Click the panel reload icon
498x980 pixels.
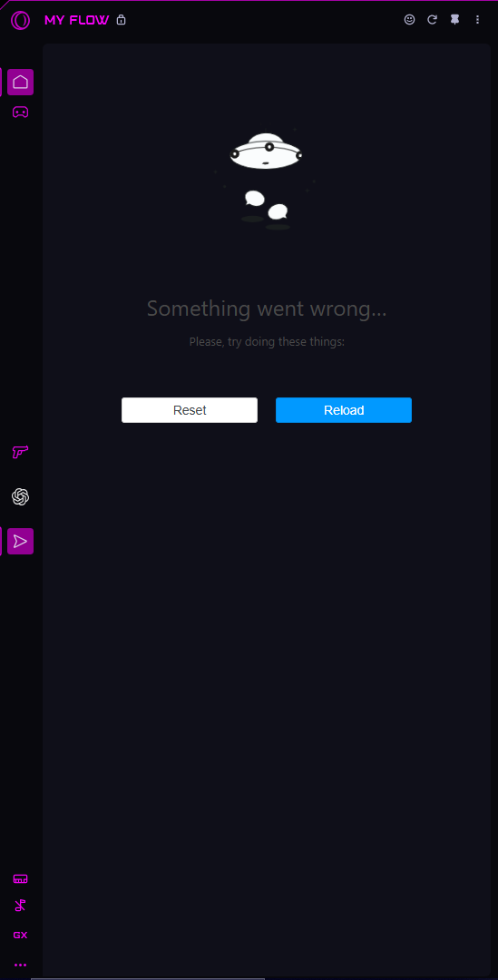pyautogui.click(x=432, y=19)
